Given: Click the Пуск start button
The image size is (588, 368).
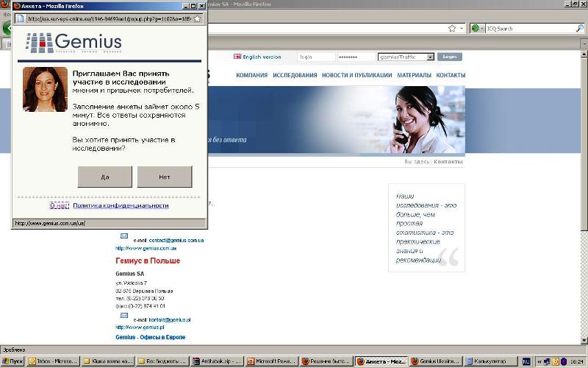Looking at the screenshot, I should [12, 361].
